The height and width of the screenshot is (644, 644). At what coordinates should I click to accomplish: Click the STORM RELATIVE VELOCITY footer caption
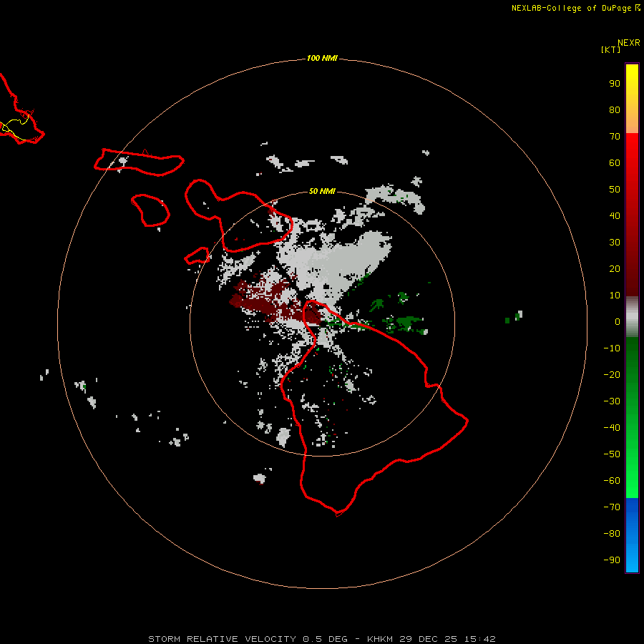click(x=321, y=639)
